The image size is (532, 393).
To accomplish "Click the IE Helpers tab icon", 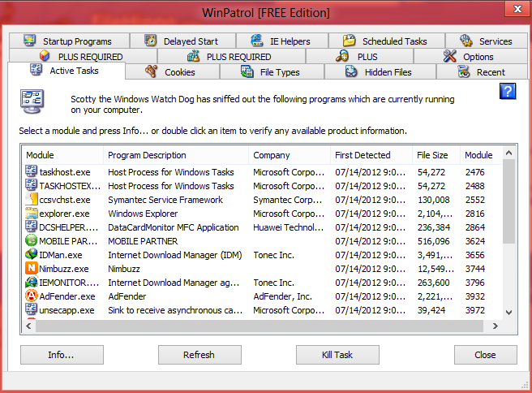I will (x=257, y=41).
